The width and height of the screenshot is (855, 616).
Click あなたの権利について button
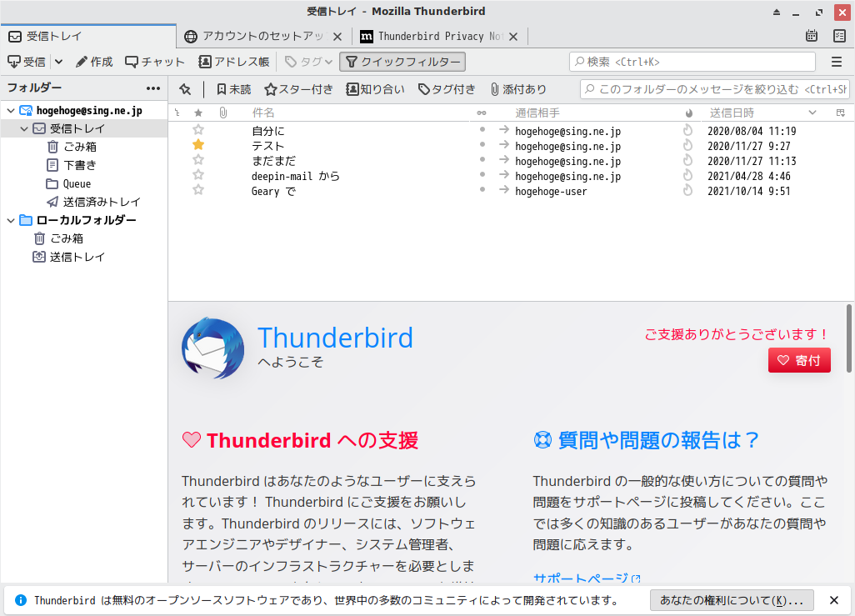point(732,600)
